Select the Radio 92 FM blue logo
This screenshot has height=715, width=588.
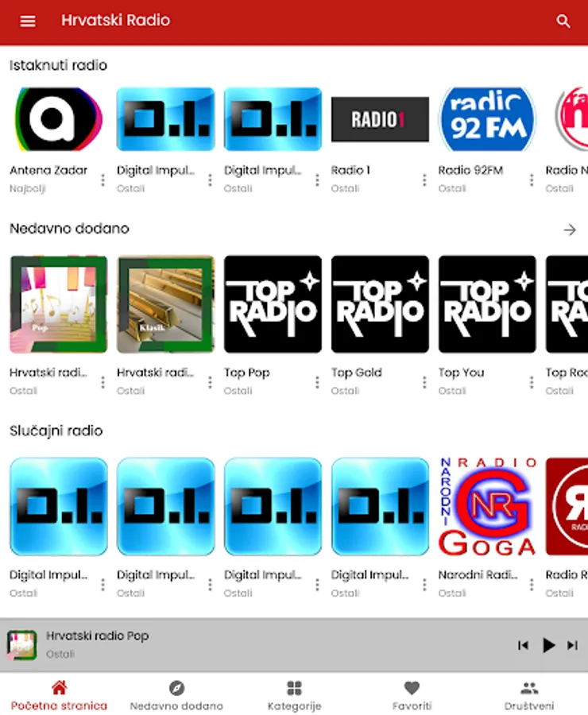[487, 119]
